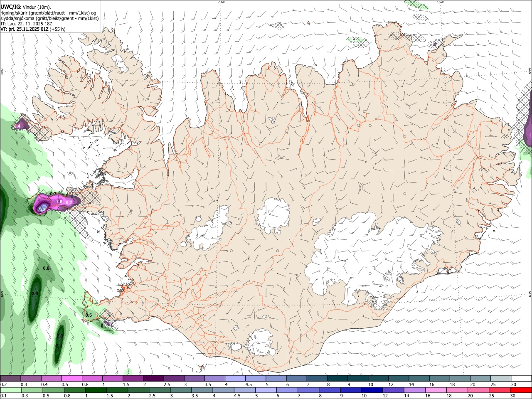This screenshot has height=399, width=532.
Task: Click the light pink 16 rain legend swatch
Action: (436, 390)
